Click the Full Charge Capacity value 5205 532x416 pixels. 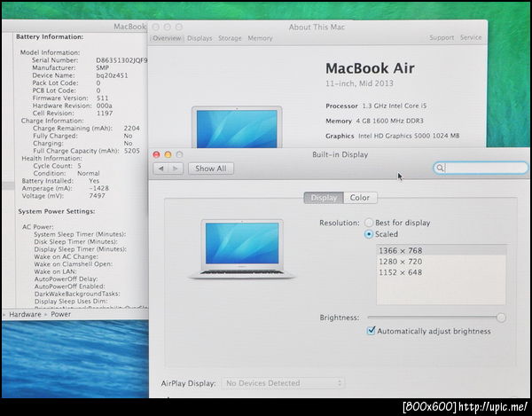click(x=132, y=151)
